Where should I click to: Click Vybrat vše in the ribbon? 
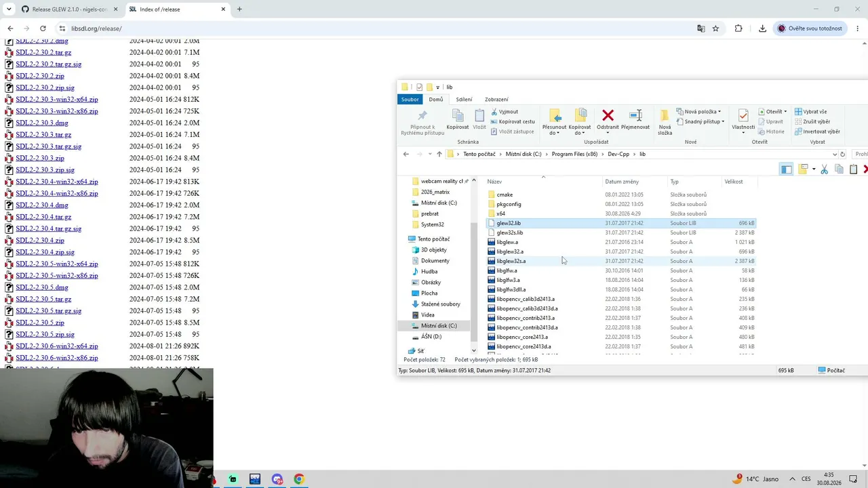[x=810, y=112]
